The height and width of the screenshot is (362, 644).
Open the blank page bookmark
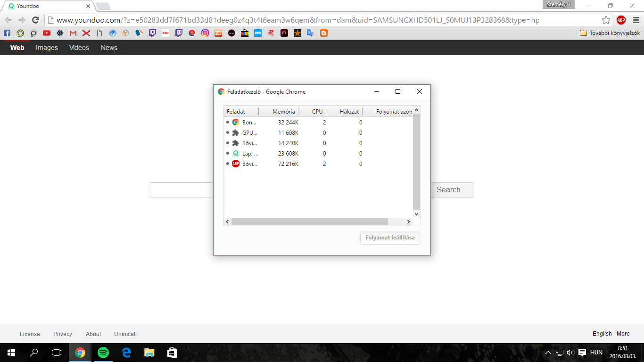click(x=99, y=33)
